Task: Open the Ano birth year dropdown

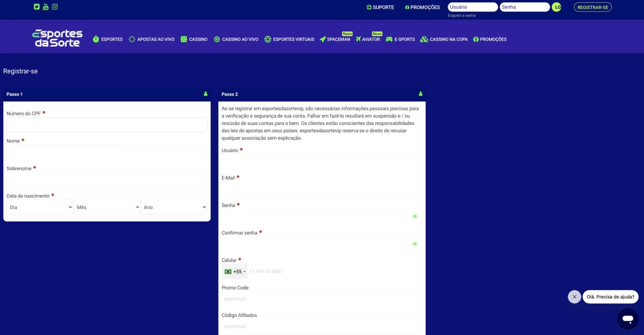Action: tap(174, 207)
